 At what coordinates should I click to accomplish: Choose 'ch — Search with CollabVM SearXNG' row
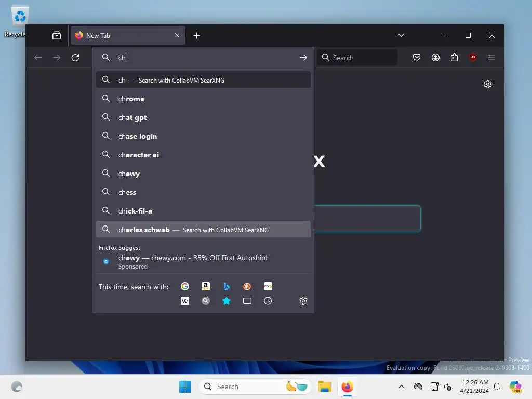pyautogui.click(x=203, y=80)
